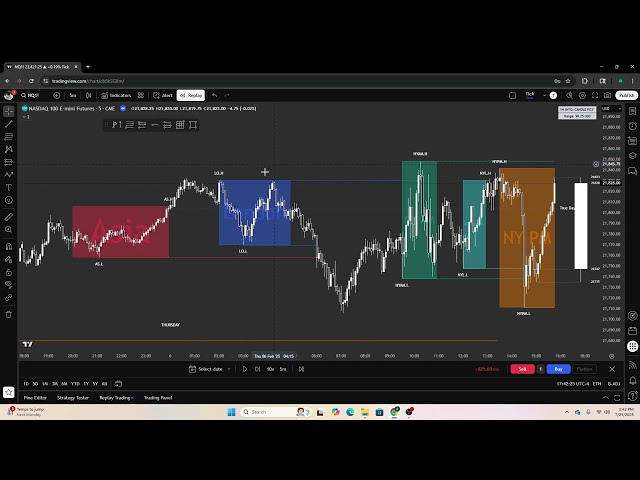
Task: Open the alerts clock panel icon
Action: point(633,126)
